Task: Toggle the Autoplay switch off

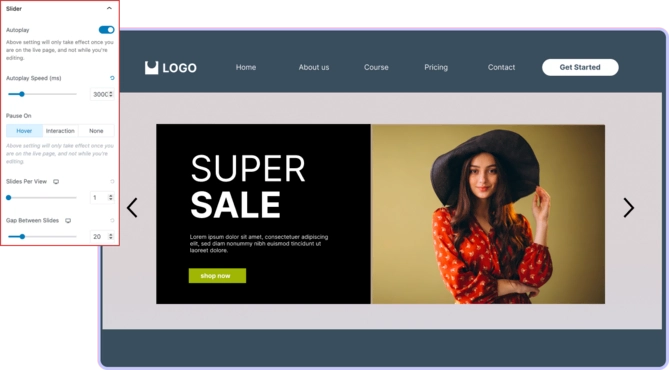Action: [x=106, y=29]
